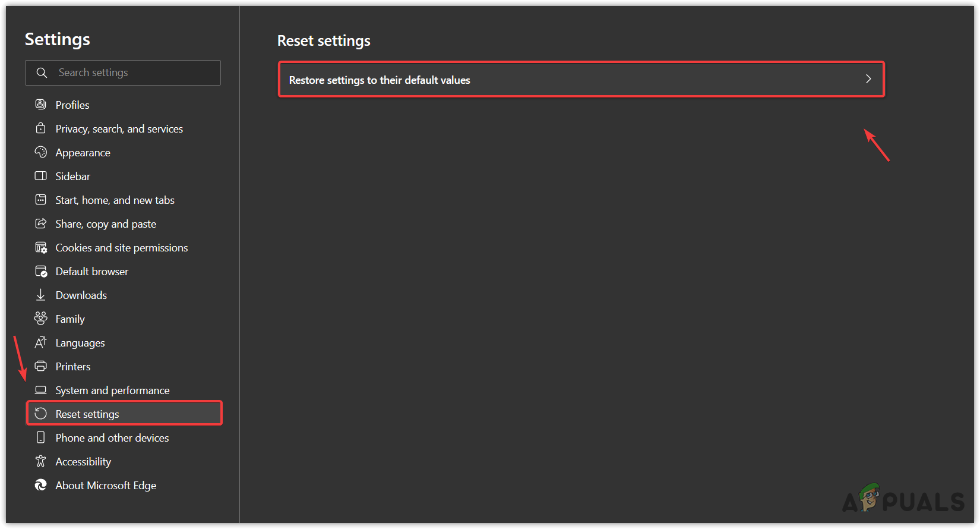Click the Printers icon

40,366
